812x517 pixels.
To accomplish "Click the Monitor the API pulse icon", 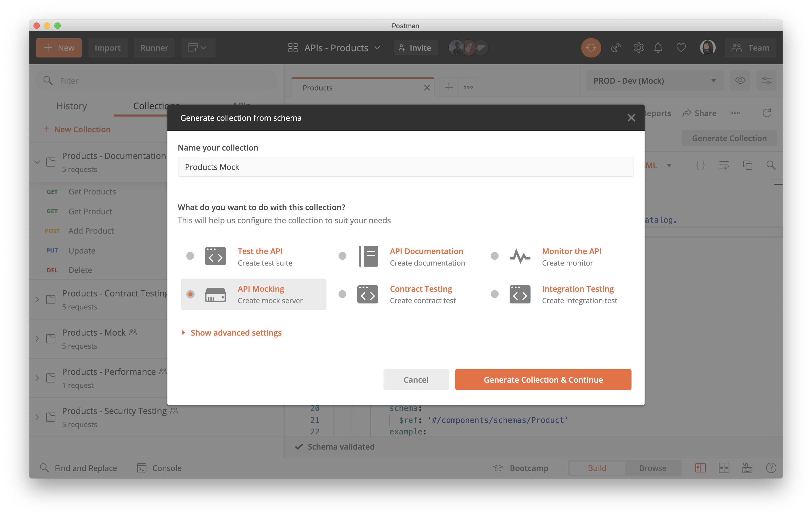I will 520,256.
